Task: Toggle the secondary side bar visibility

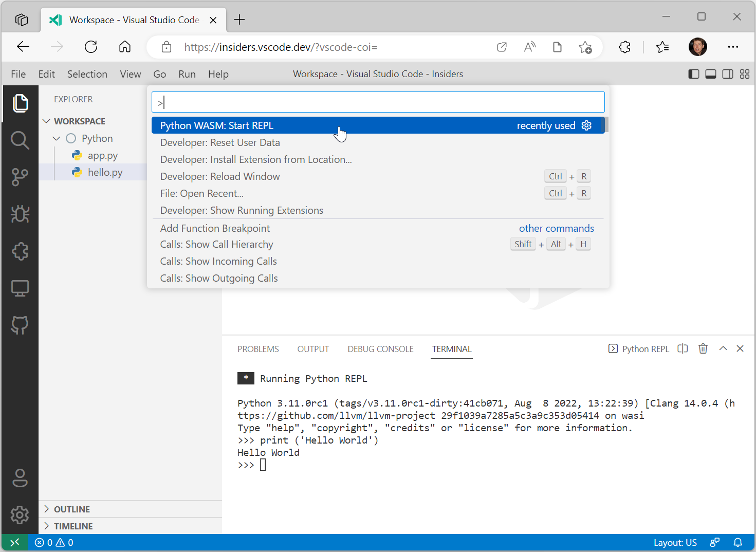Action: (x=728, y=74)
